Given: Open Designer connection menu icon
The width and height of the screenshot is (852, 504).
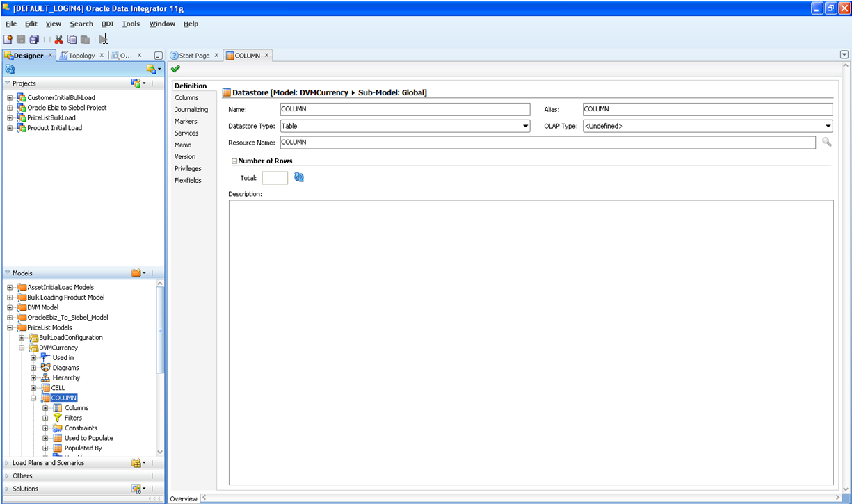Looking at the screenshot, I should coord(153,69).
